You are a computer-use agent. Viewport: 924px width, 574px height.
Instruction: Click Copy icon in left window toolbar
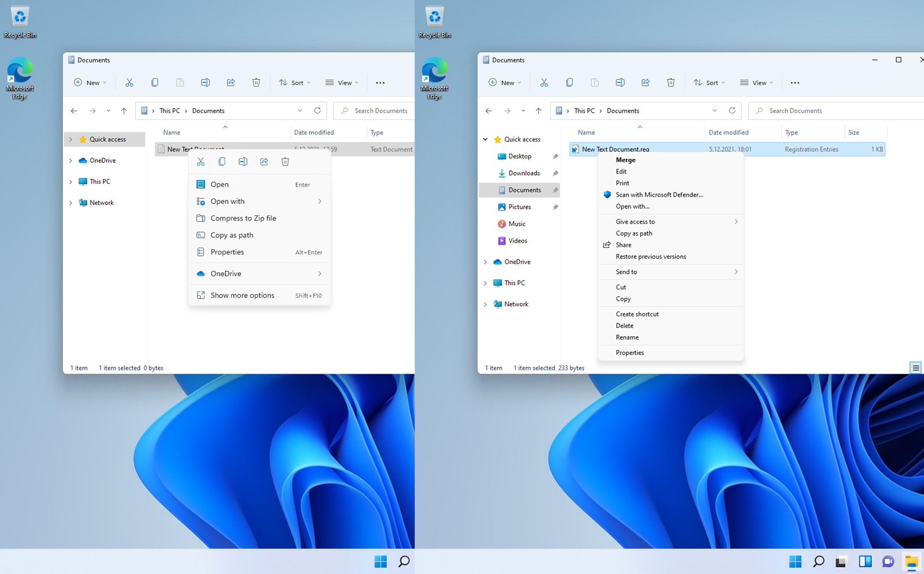[155, 83]
